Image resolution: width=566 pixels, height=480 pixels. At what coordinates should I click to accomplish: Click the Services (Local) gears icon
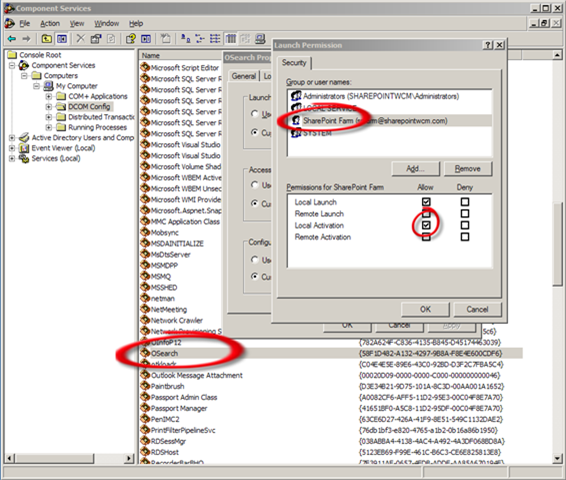[x=24, y=158]
